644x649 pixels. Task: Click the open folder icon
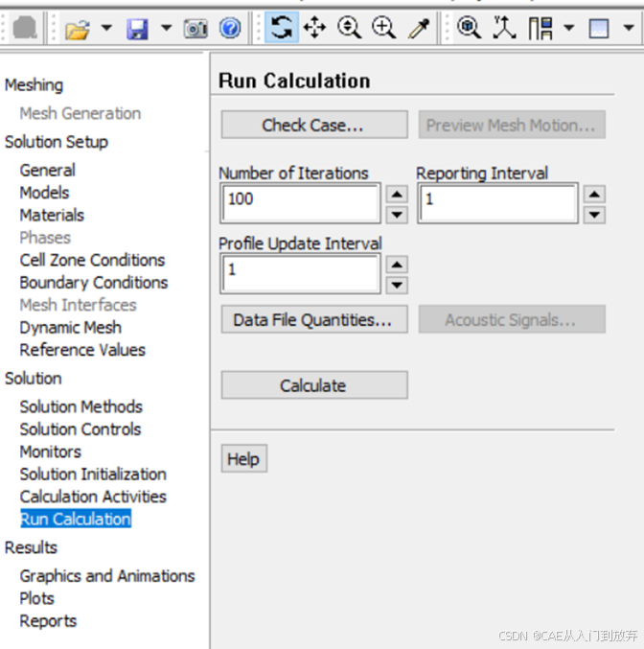click(78, 29)
